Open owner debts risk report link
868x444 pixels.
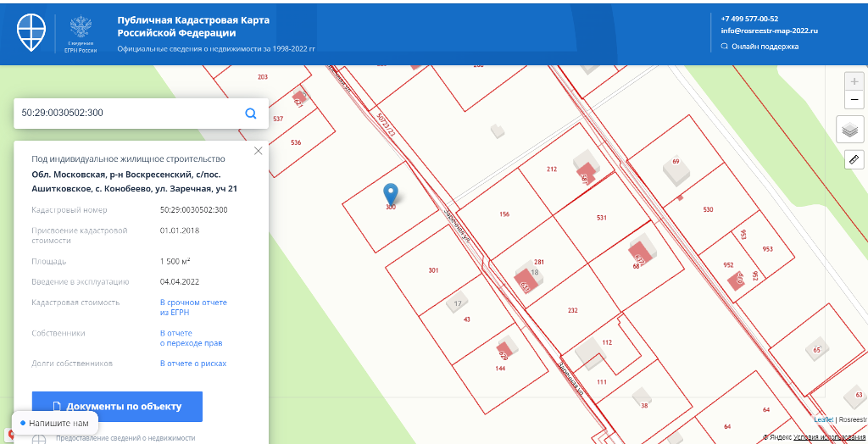(193, 364)
